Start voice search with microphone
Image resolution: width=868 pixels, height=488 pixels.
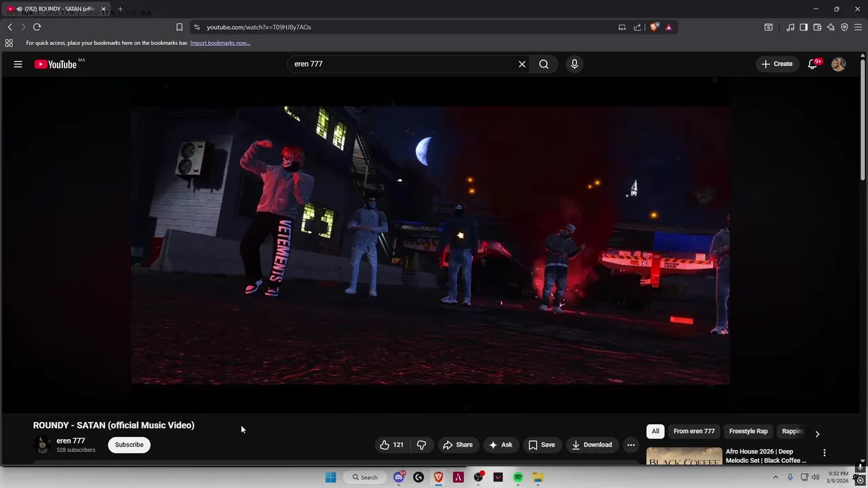[x=574, y=64]
